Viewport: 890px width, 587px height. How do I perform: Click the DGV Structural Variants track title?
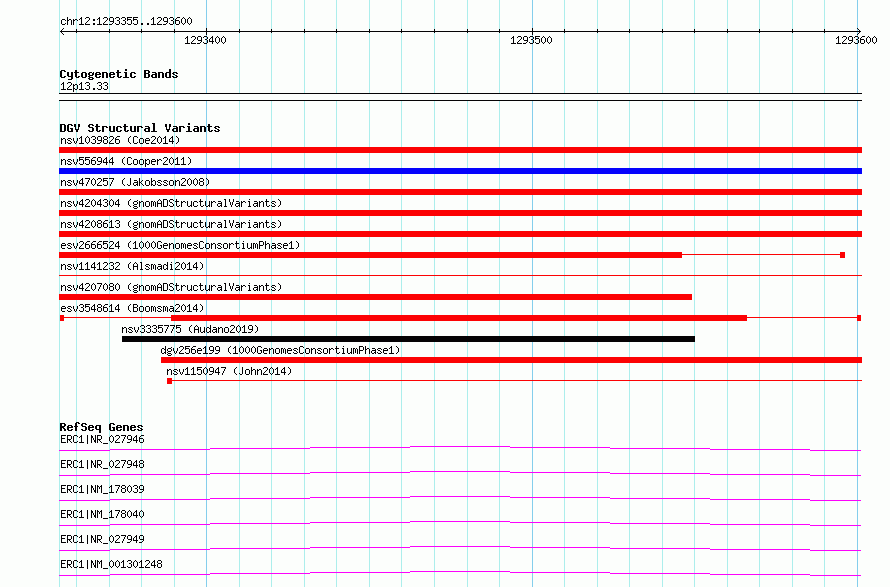tap(140, 128)
